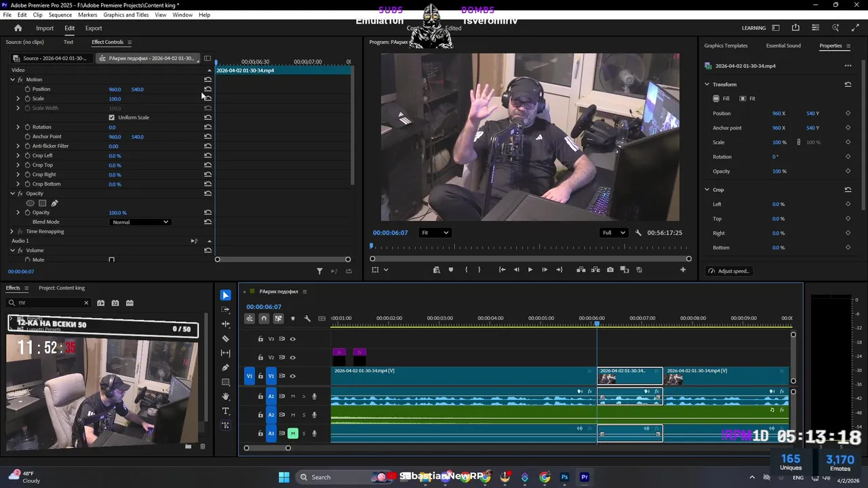Screen dimensions: 868x488
Task: Click Export Frame camera icon
Action: 610,270
